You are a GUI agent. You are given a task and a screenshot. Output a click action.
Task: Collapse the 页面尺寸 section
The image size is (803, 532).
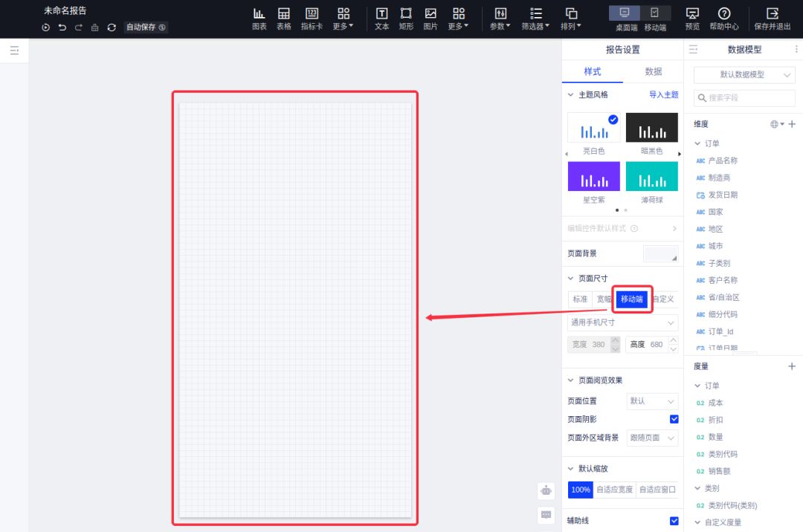570,279
